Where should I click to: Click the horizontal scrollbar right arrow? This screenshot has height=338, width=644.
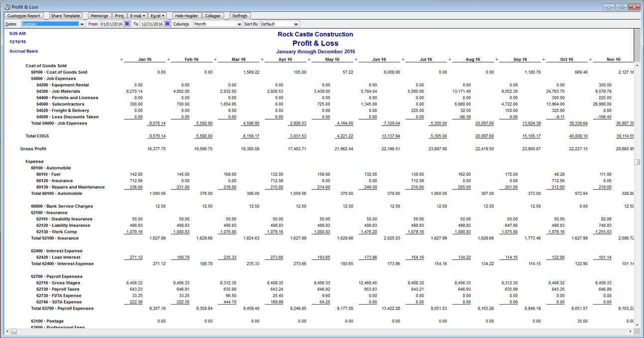pyautogui.click(x=630, y=331)
